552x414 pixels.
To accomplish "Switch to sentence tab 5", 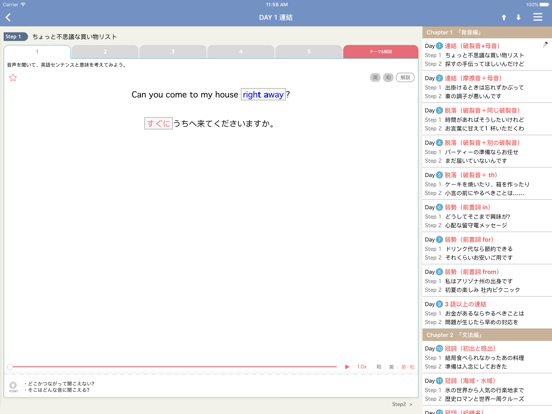I will (309, 52).
